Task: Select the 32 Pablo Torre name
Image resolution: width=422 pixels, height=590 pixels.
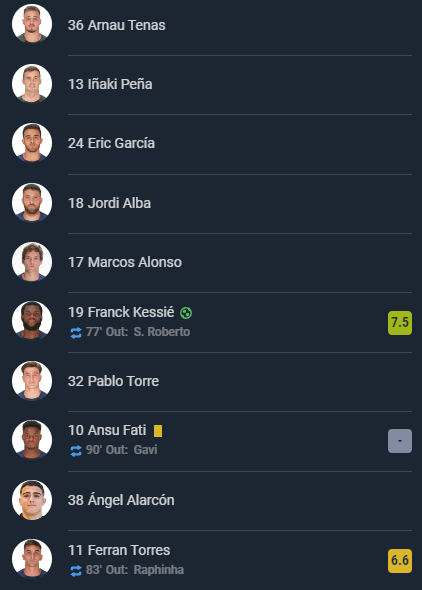Action: click(x=113, y=381)
